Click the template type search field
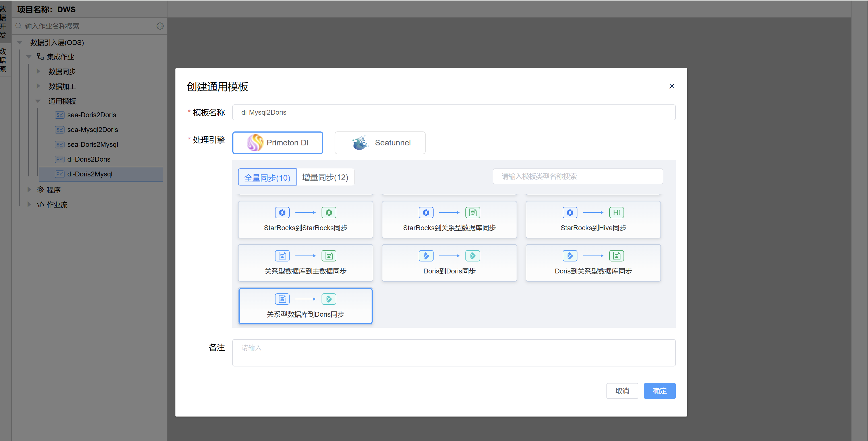This screenshot has width=868, height=441. click(x=577, y=176)
